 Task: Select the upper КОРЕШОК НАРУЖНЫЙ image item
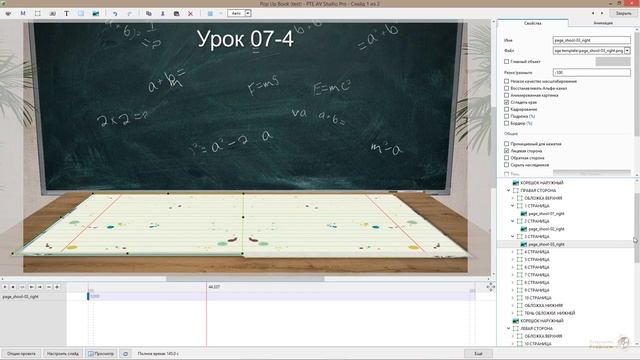point(538,183)
